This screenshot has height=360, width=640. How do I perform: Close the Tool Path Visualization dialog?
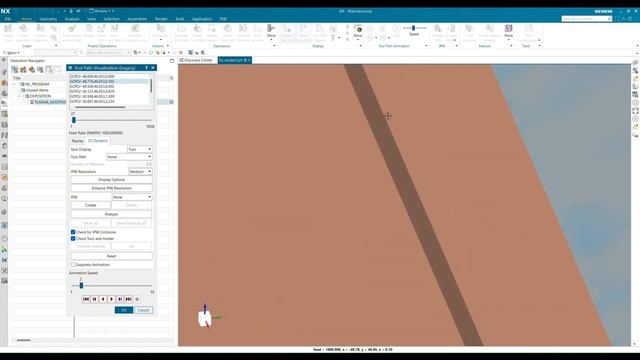click(x=153, y=68)
